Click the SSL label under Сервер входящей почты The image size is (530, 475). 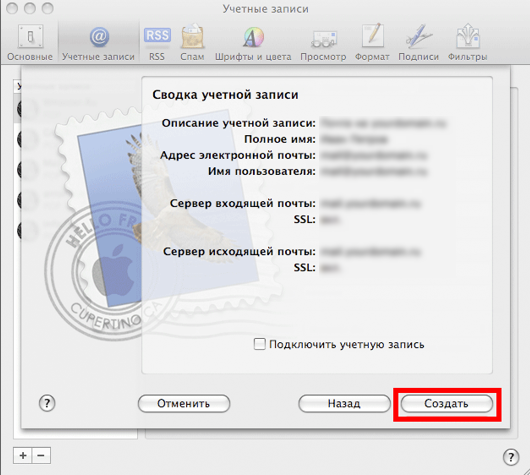pyautogui.click(x=305, y=219)
